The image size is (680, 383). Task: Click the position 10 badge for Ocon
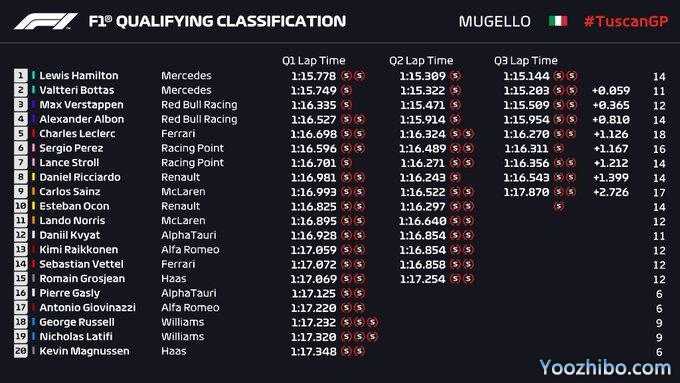(x=20, y=206)
